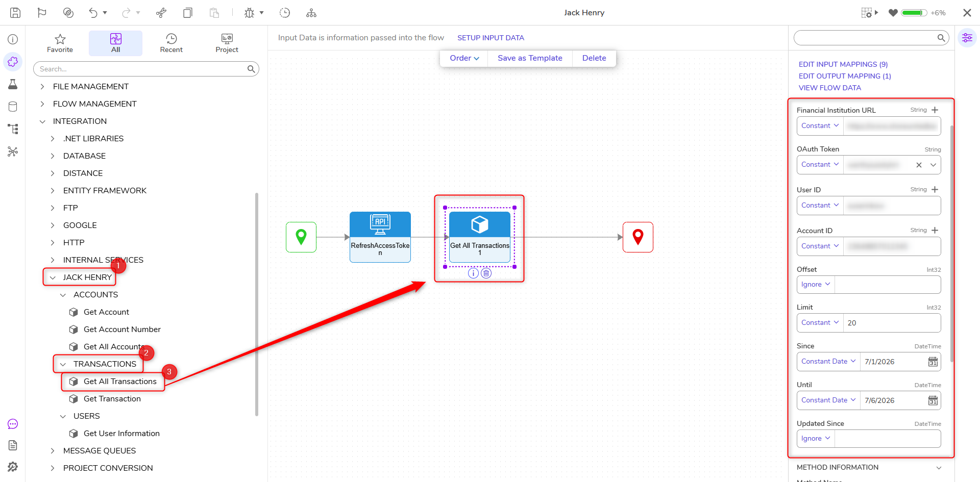Click the chat bubble icon in the sidebar
This screenshot has width=980, height=482.
coord(13,424)
